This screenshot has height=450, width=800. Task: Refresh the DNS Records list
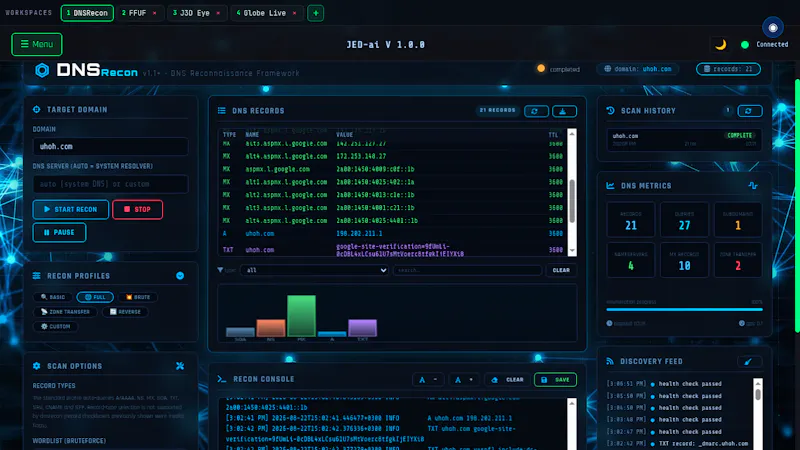[x=536, y=111]
